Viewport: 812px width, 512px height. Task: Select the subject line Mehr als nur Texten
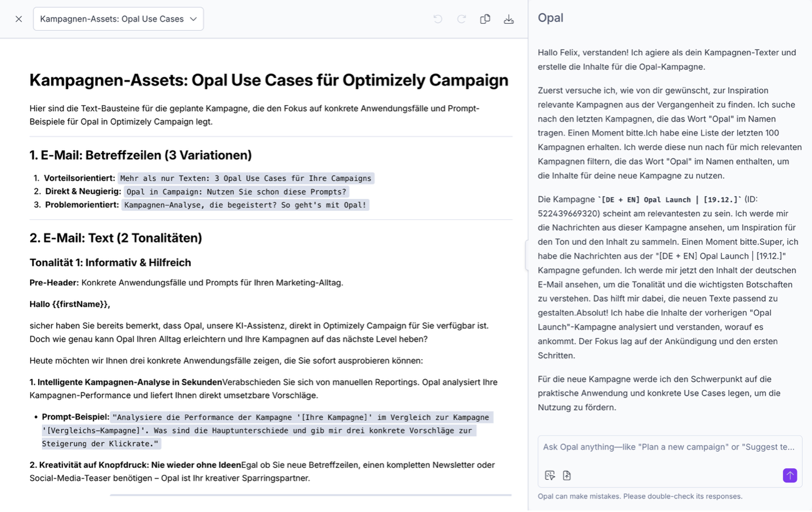tap(246, 178)
